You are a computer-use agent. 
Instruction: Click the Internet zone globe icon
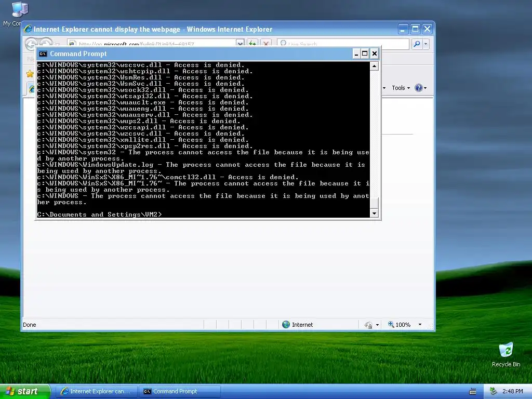pos(286,324)
